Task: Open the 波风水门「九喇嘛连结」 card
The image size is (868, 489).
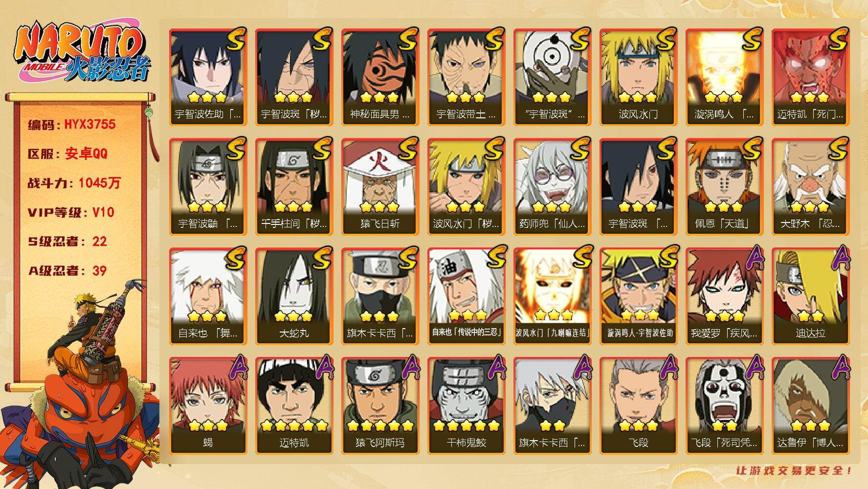Action: click(x=552, y=296)
